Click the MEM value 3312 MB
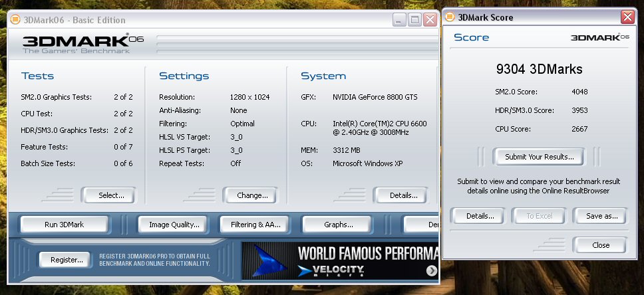The height and width of the screenshot is (295, 644). 347,150
